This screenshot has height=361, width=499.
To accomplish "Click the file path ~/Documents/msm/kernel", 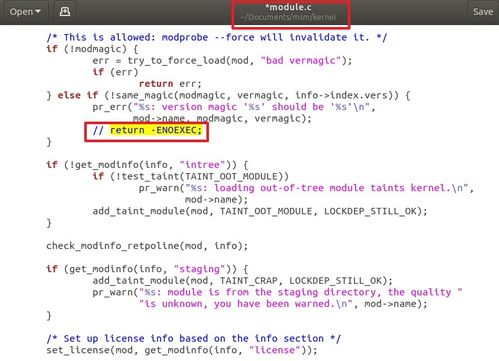I will point(289,17).
